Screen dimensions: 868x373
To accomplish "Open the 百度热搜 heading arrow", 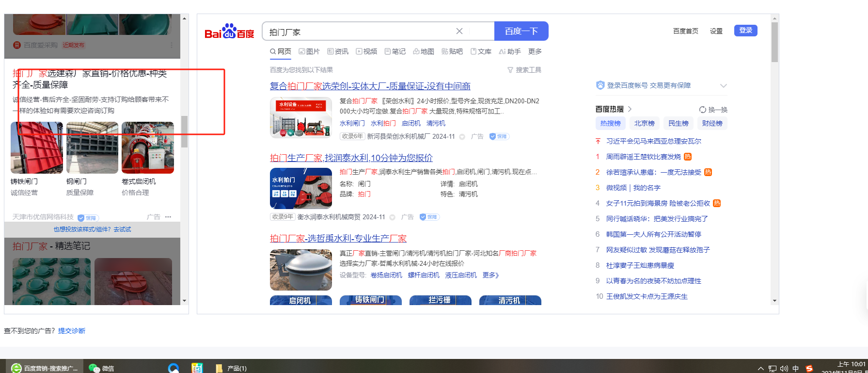I will (630, 109).
